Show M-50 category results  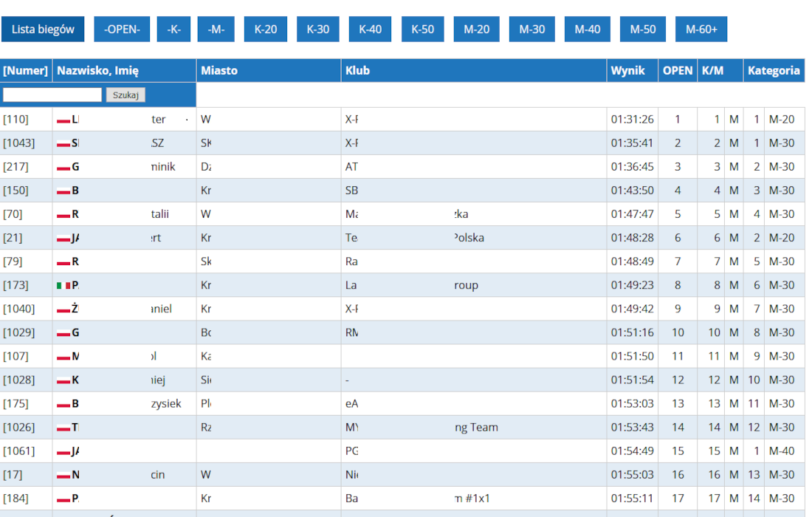coord(643,29)
